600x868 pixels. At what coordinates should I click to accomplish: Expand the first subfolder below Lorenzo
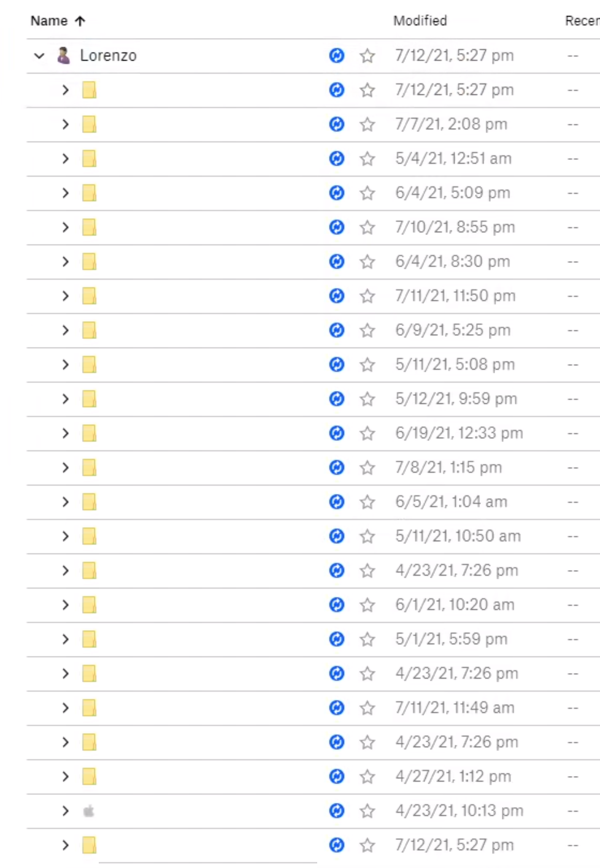point(65,89)
